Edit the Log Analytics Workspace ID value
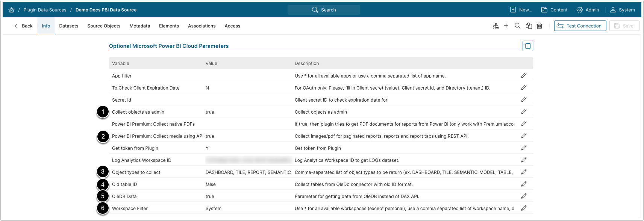 (524, 160)
